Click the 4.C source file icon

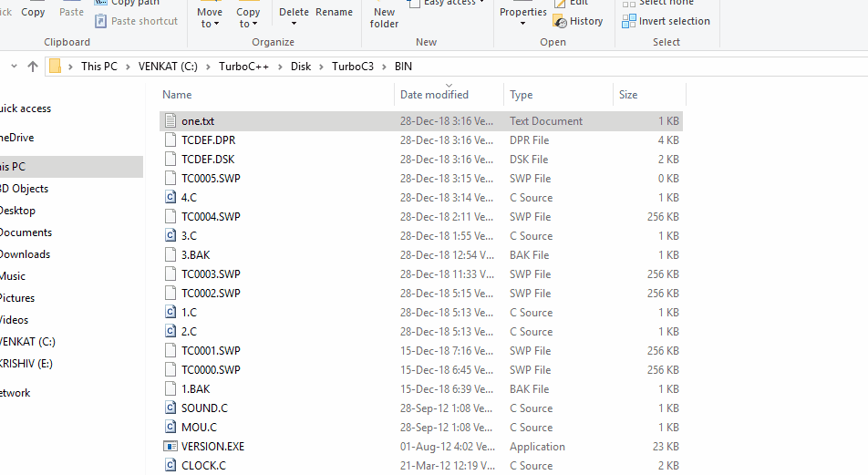coord(170,198)
